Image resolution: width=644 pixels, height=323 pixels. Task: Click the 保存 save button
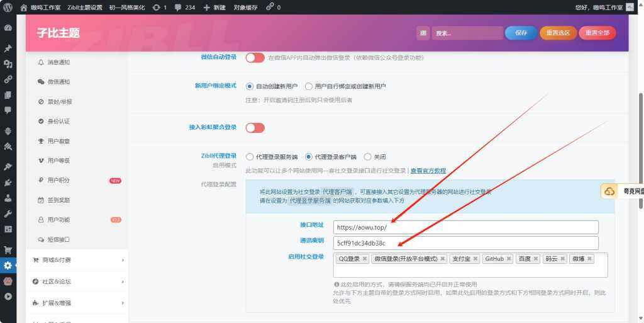coord(521,33)
